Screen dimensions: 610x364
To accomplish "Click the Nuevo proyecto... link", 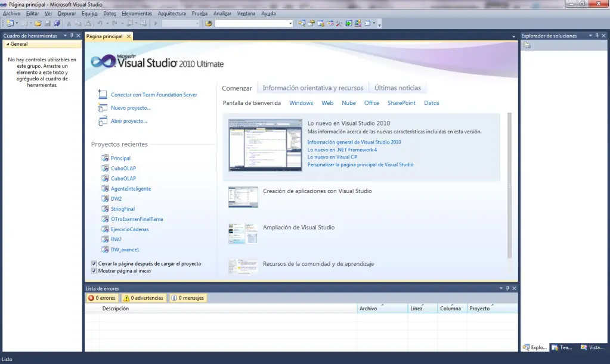I will click(131, 108).
